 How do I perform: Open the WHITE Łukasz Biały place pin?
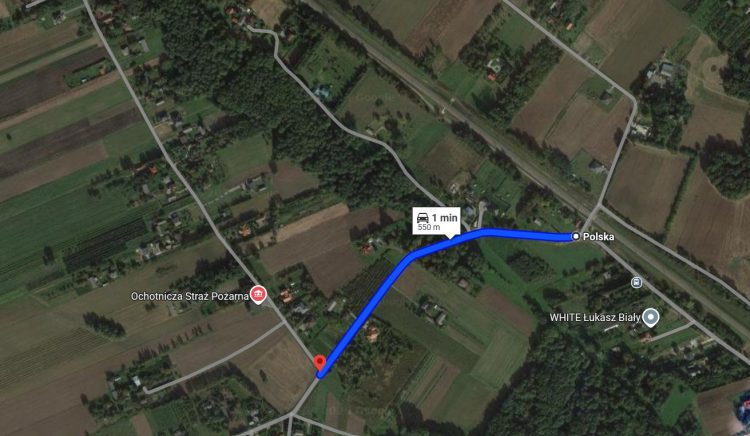pos(651,317)
